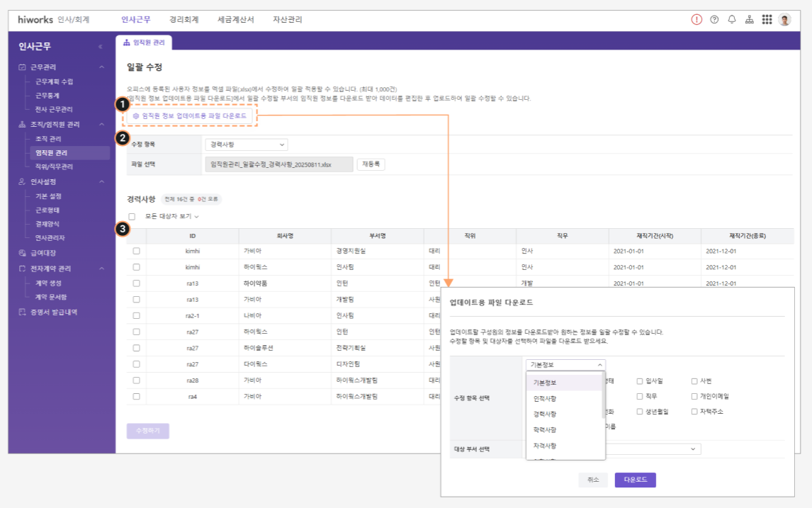Choose 경력사항 in the dropdown list

pyautogui.click(x=565, y=414)
